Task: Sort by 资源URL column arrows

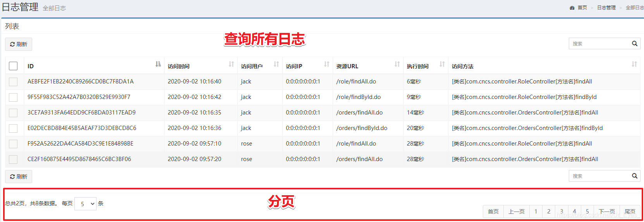Action: [397, 64]
